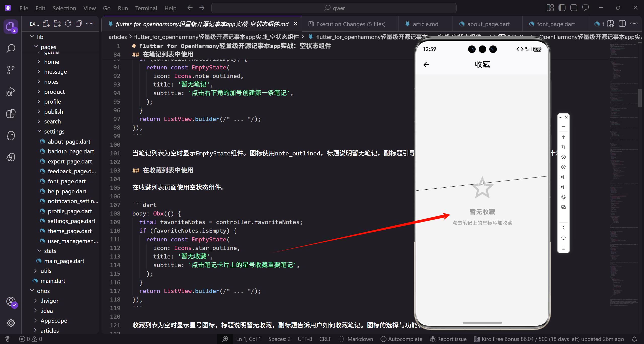Change end of line sequence CRLF
The width and height of the screenshot is (644, 344).
325,339
